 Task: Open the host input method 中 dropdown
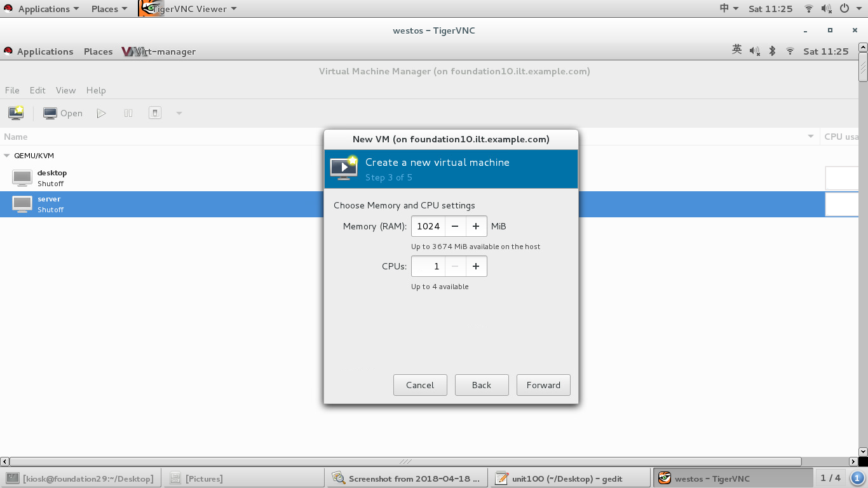[x=729, y=8]
